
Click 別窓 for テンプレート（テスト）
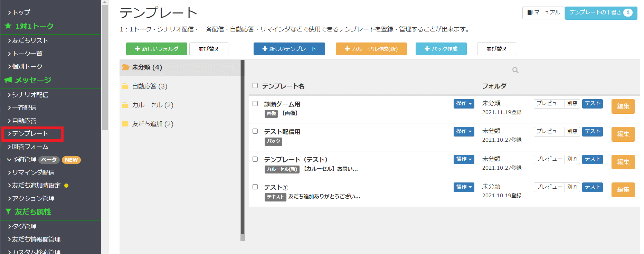572,159
